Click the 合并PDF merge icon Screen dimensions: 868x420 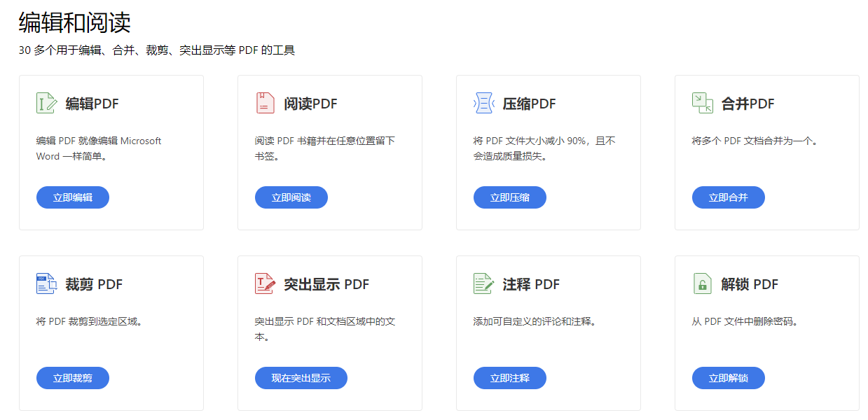click(x=702, y=103)
